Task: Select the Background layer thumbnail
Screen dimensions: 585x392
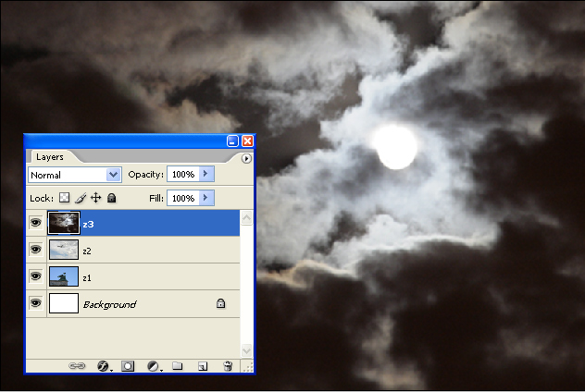Action: (64, 303)
